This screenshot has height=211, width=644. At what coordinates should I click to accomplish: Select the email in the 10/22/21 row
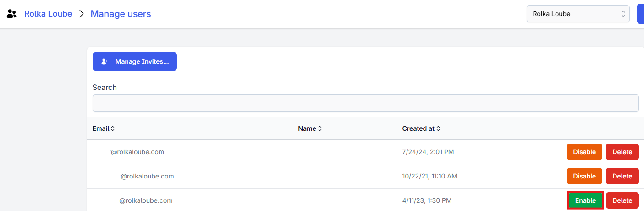tap(147, 176)
